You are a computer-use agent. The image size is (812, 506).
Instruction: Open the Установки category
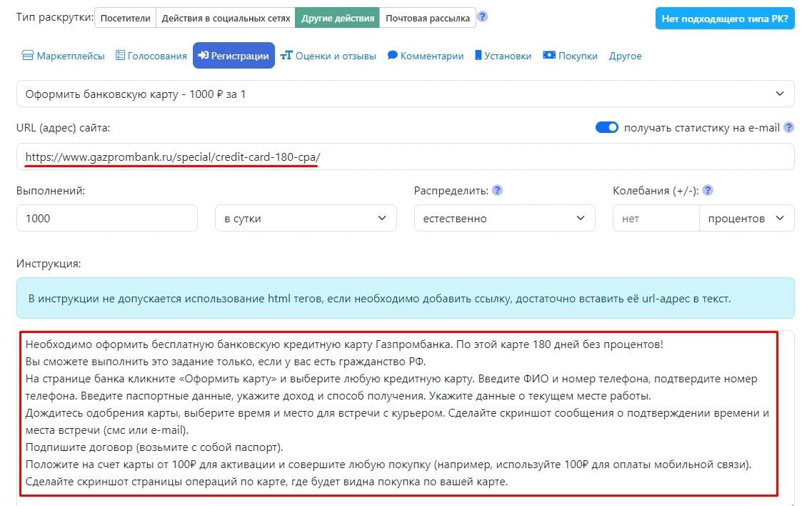tap(503, 56)
